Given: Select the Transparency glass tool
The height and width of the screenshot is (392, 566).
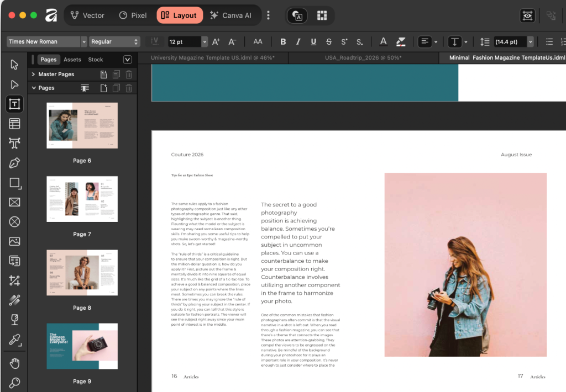Looking at the screenshot, I should [14, 320].
